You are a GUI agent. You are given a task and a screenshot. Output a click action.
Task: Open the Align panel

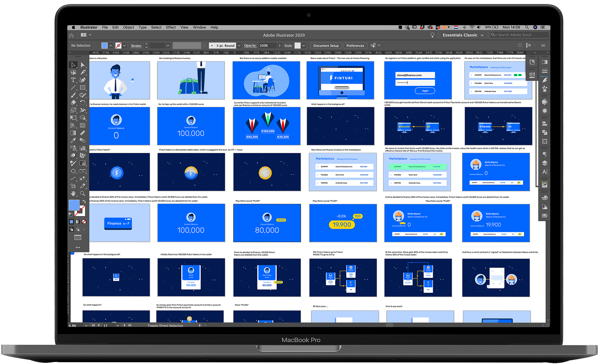[545, 124]
